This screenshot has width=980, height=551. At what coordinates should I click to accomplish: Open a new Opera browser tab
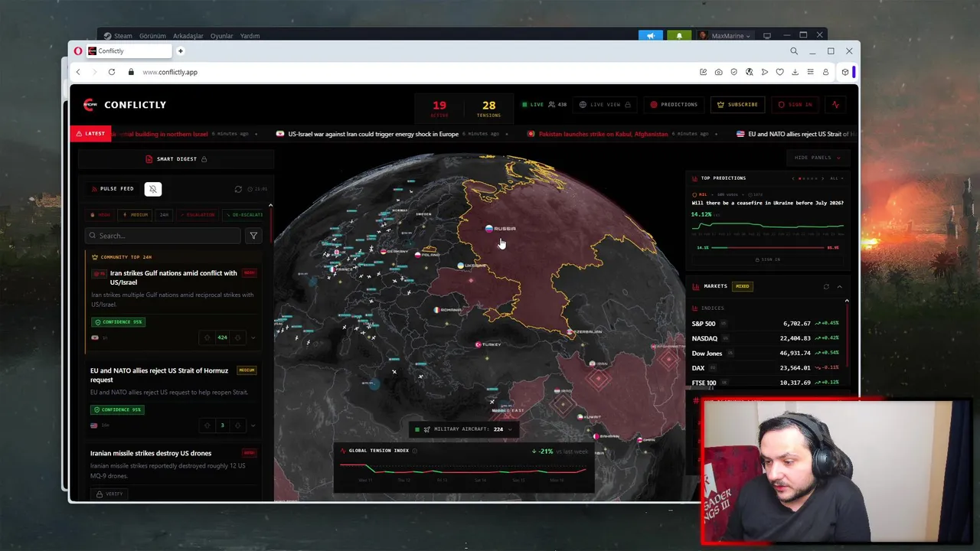181,51
